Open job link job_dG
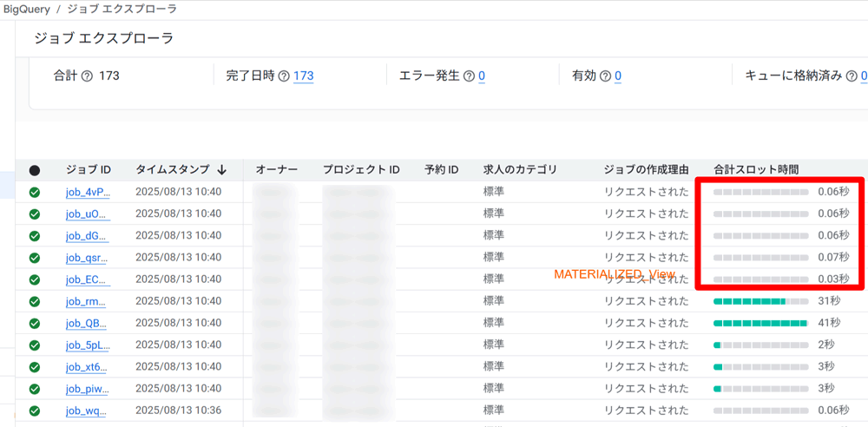The width and height of the screenshot is (868, 427). pyautogui.click(x=88, y=236)
